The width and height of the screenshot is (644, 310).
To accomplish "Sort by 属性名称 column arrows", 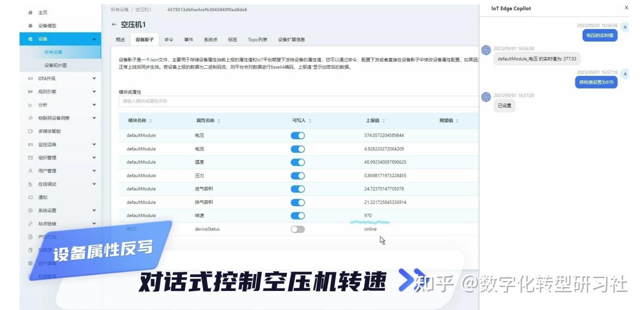I will 219,121.
